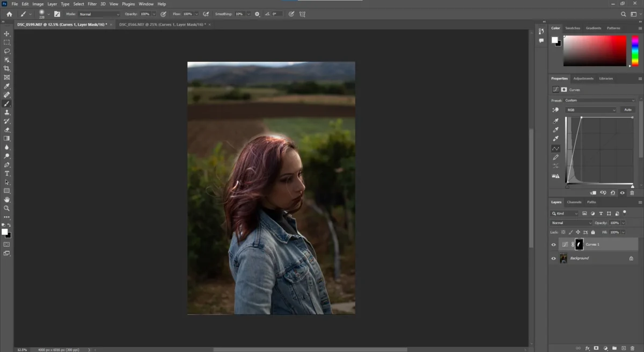Screen dimensions: 644x352
Task: Open the layer filter Kind dropdown
Action: click(565, 213)
